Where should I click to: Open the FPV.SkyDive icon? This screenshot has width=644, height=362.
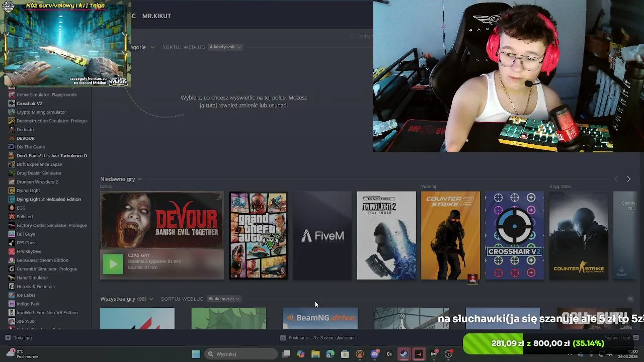coord(12,251)
